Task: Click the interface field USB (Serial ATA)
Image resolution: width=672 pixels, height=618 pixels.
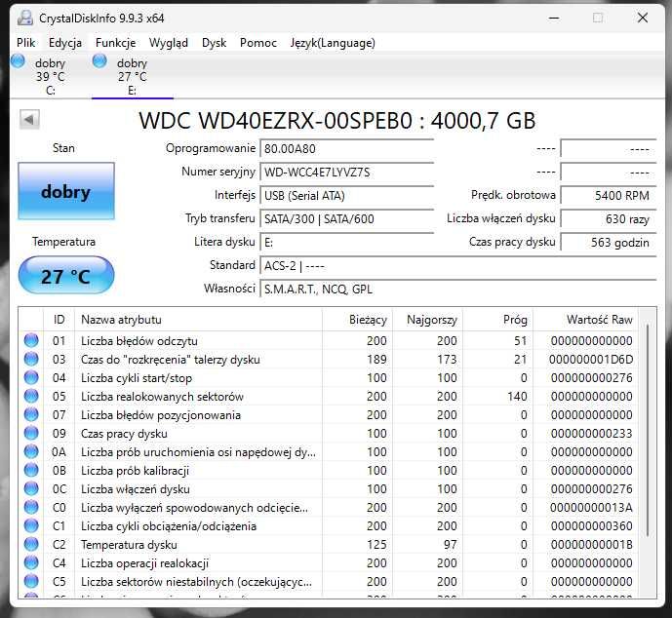Action: [x=346, y=196]
